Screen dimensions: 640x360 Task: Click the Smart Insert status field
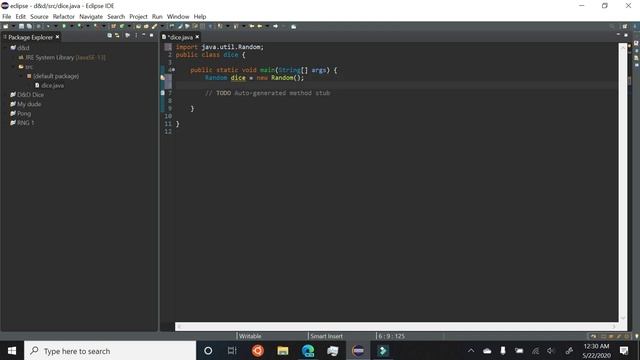pyautogui.click(x=327, y=336)
